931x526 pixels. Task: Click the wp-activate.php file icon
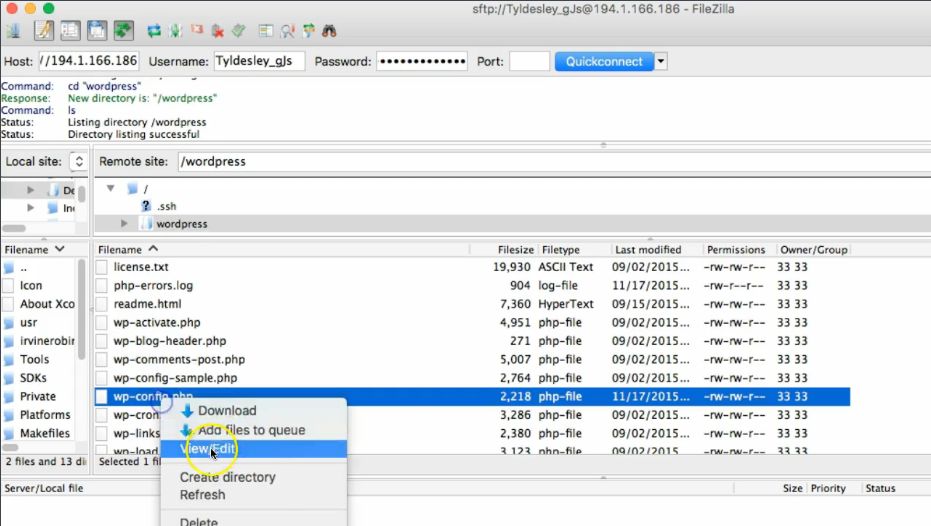[102, 322]
